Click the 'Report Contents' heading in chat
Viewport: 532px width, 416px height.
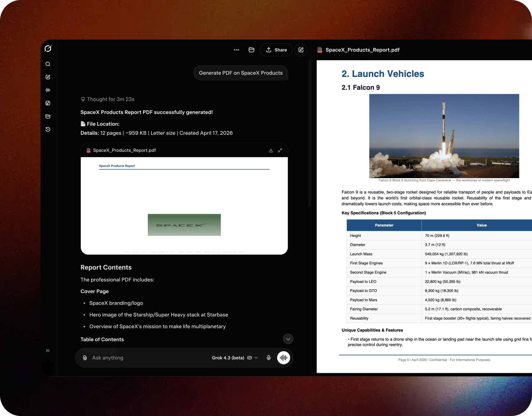(x=106, y=268)
